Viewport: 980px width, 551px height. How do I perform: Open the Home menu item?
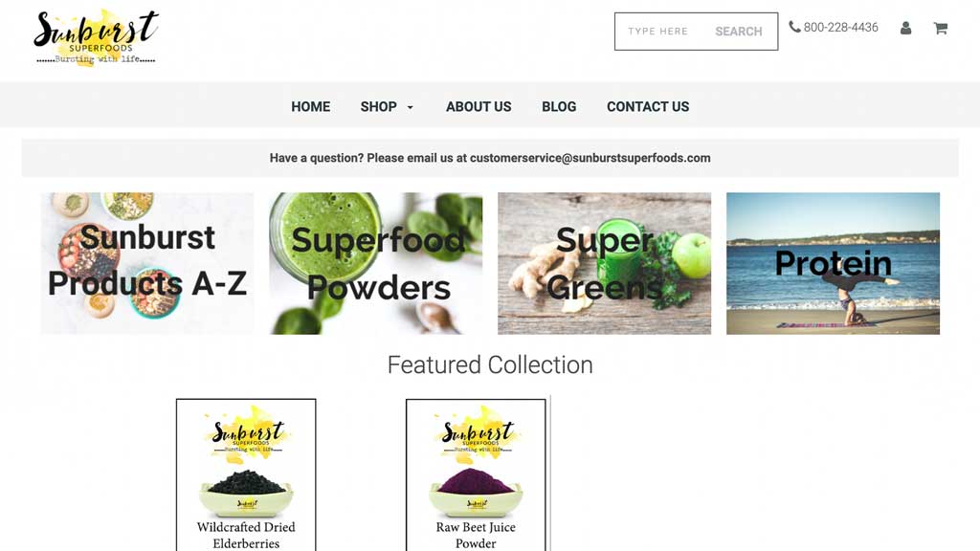coord(311,107)
